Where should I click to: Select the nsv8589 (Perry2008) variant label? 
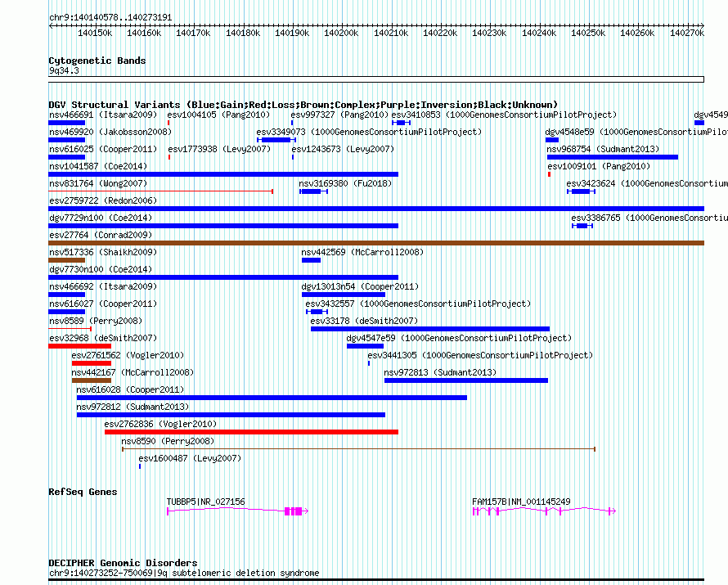point(96,321)
